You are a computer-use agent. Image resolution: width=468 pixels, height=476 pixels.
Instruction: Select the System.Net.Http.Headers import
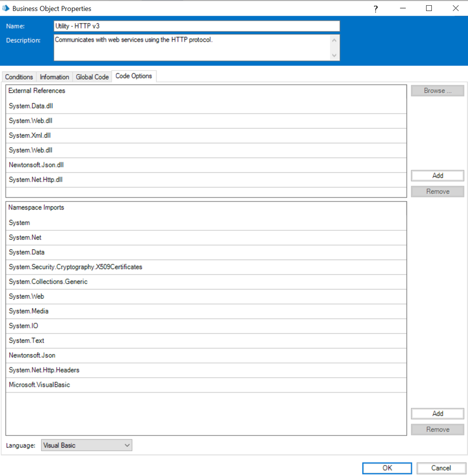[206, 370]
